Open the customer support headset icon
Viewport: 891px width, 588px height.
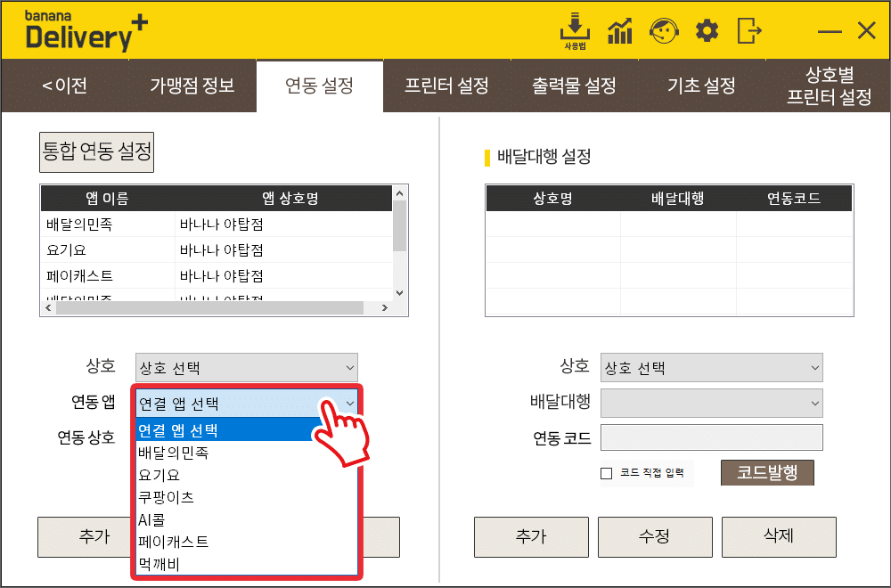tap(664, 30)
